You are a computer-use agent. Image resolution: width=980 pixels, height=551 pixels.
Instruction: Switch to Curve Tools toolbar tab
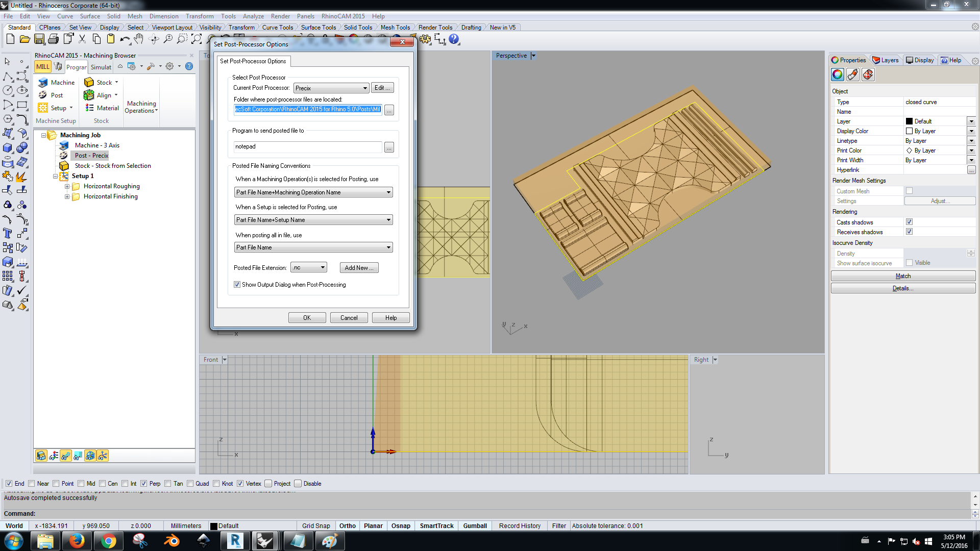click(278, 28)
